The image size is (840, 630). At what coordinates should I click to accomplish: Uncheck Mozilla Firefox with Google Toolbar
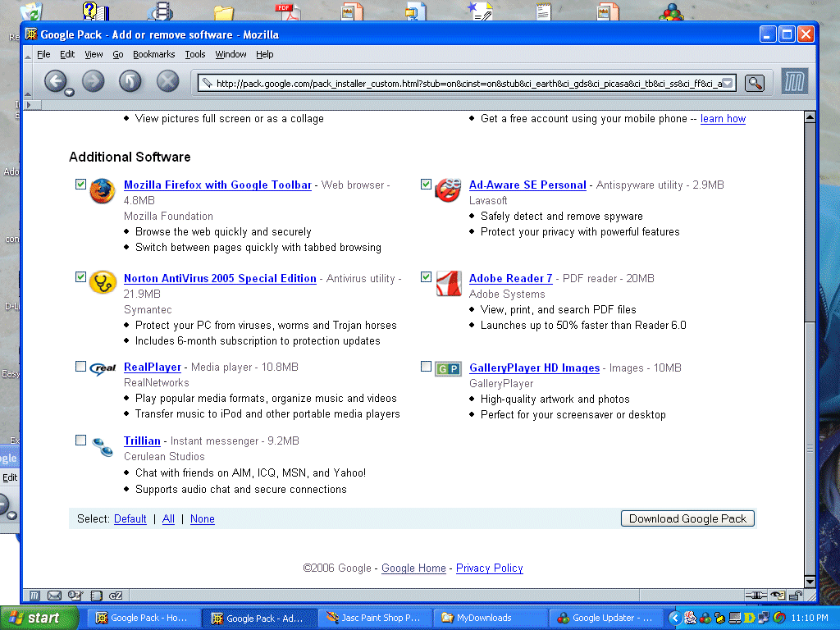(80, 185)
